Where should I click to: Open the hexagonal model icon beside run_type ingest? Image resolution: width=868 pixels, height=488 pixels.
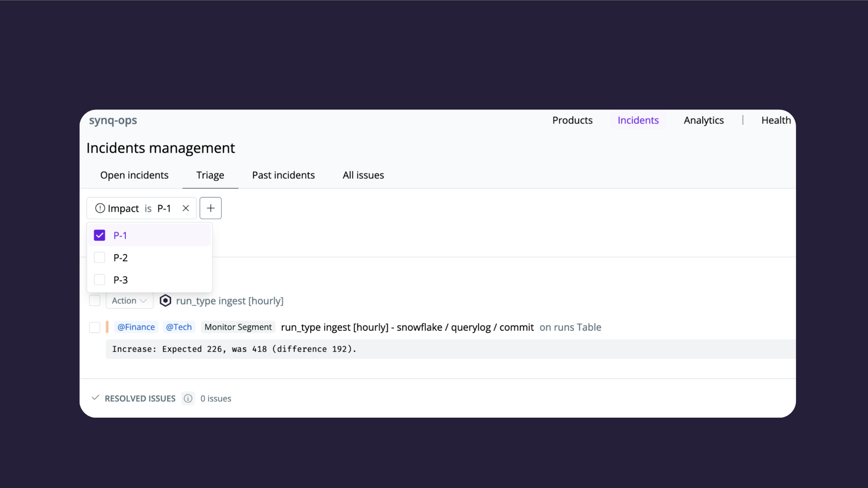(x=165, y=301)
